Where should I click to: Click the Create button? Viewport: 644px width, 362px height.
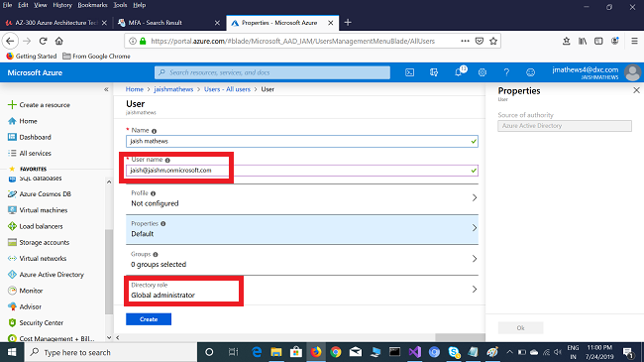(149, 319)
